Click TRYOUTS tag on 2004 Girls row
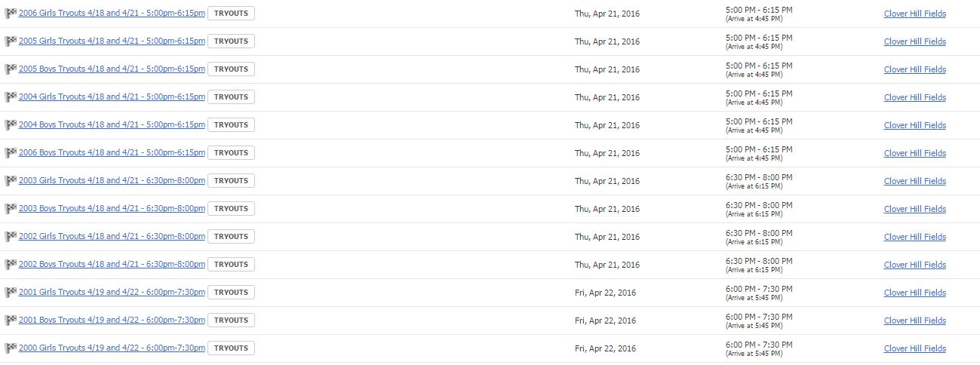 click(231, 97)
